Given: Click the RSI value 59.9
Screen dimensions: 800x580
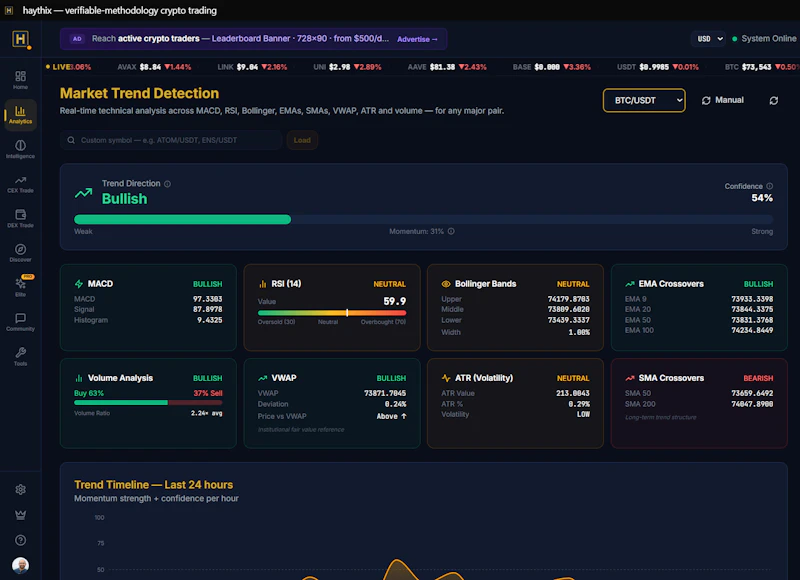Looking at the screenshot, I should tap(394, 301).
